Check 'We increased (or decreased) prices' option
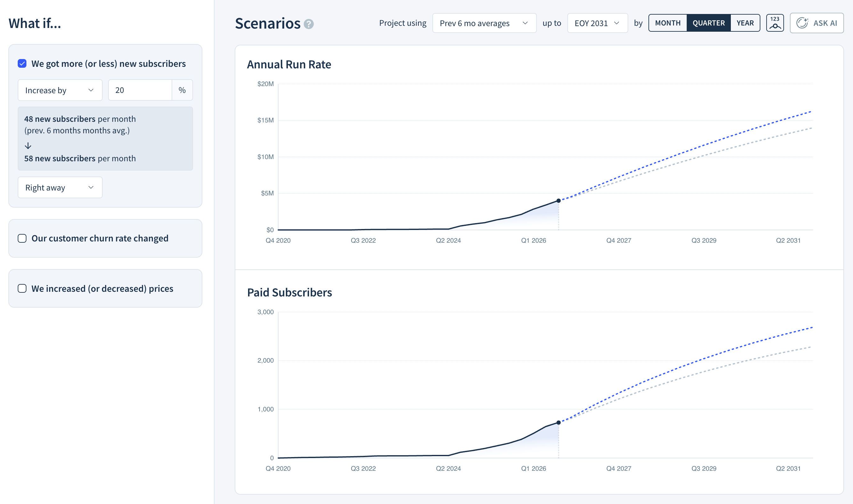Viewport: 853px width, 504px height. (x=22, y=289)
